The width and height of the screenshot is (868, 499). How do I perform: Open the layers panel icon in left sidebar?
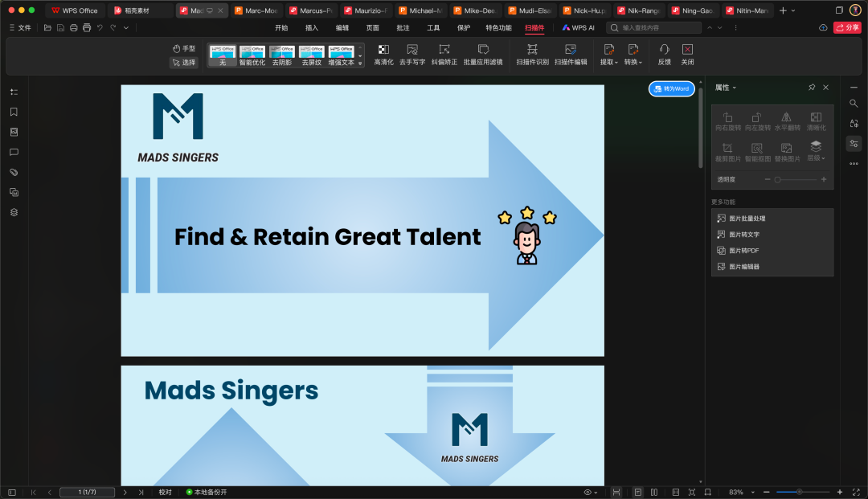(14, 212)
